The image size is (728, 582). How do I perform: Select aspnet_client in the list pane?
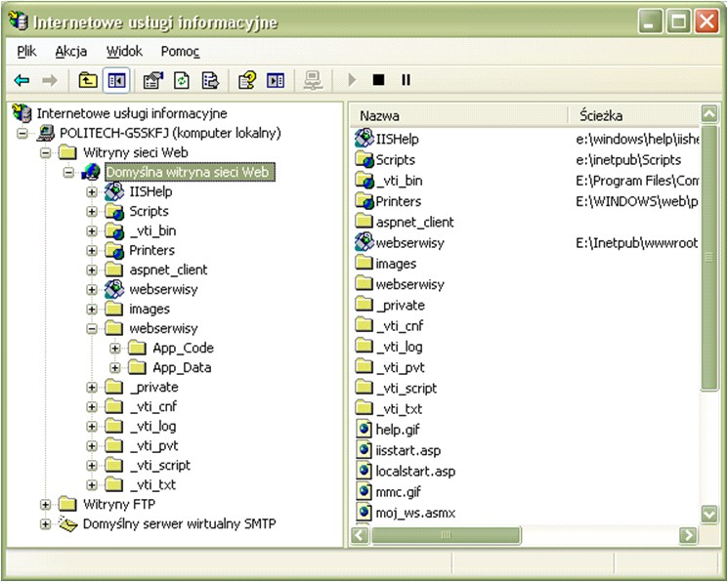(x=405, y=222)
